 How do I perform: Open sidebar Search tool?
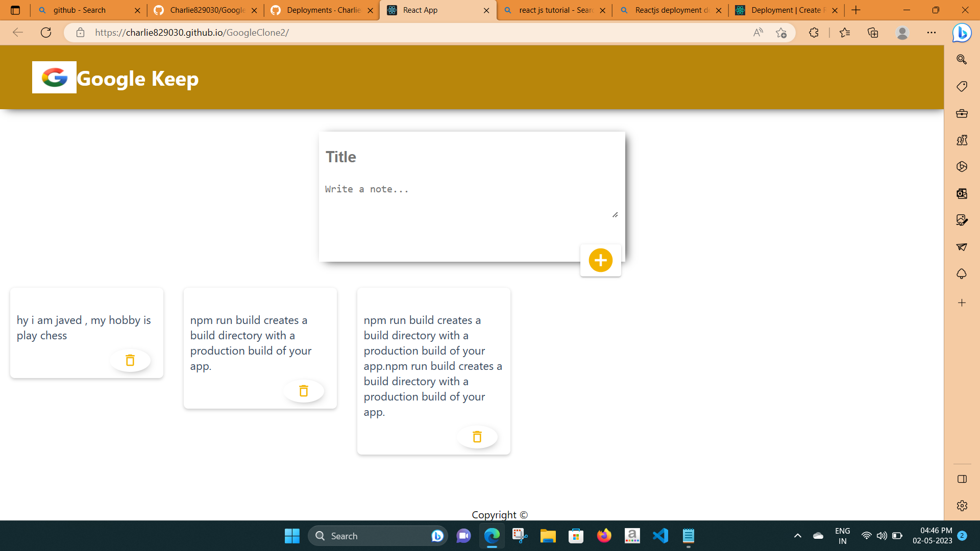point(962,59)
